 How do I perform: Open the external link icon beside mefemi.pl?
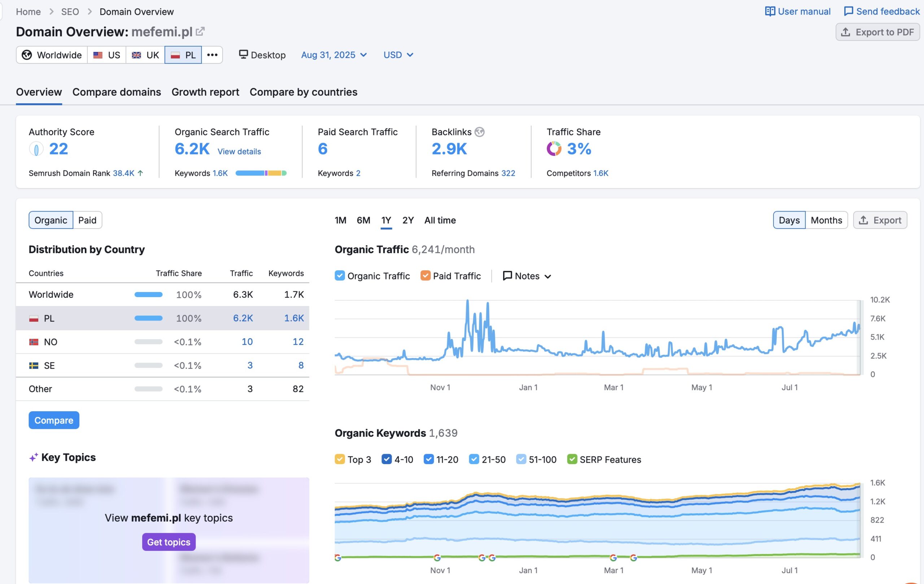click(x=200, y=31)
